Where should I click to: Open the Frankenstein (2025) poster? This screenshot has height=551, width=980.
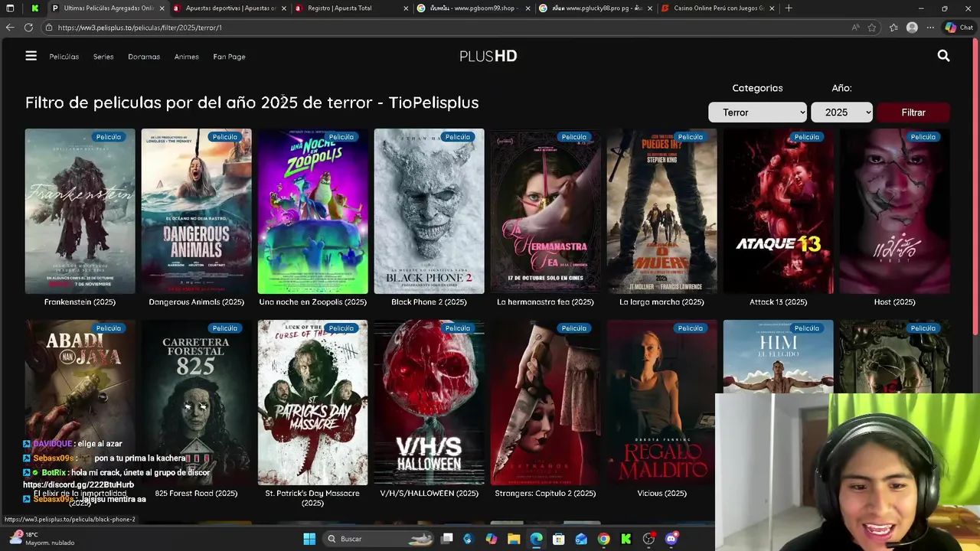[x=80, y=211]
